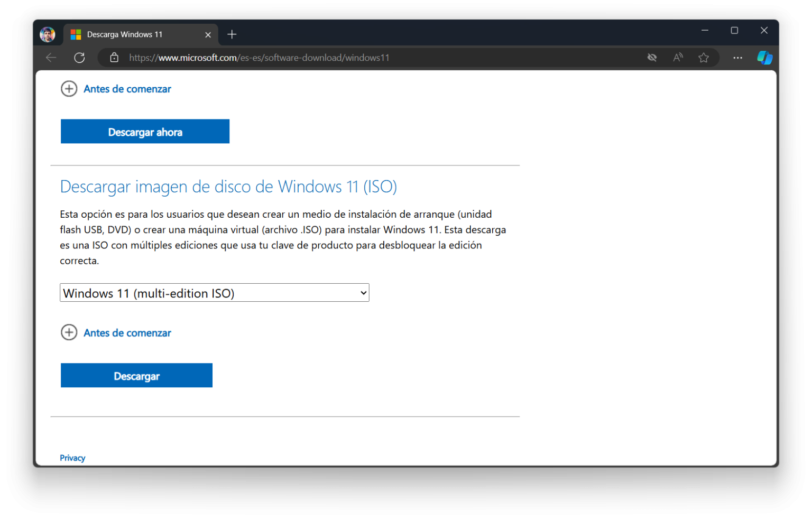Open the Windows 11 multi-edition ISO dropdown
Viewport: 812px width, 520px height.
215,293
